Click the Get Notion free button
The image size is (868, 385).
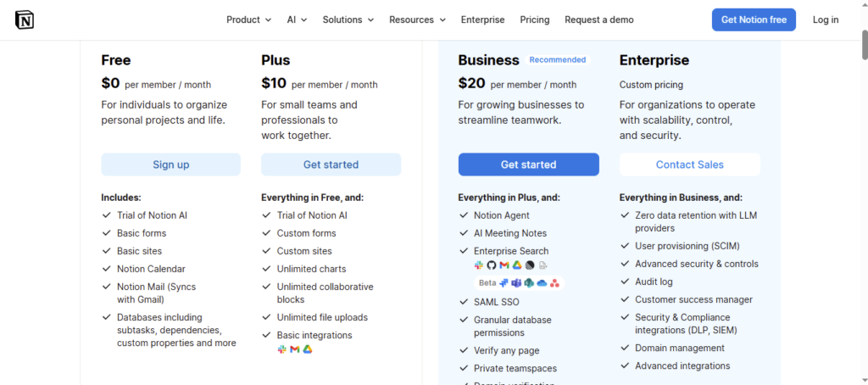click(x=754, y=20)
